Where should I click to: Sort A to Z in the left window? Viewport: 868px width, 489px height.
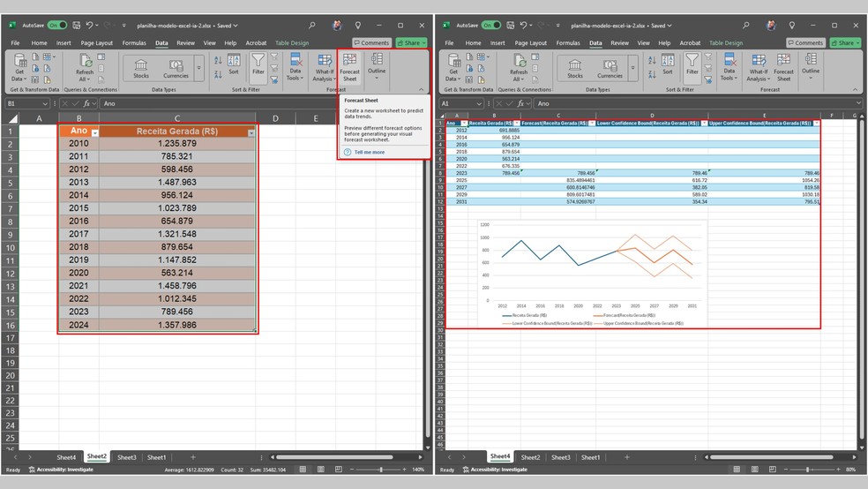tap(218, 60)
